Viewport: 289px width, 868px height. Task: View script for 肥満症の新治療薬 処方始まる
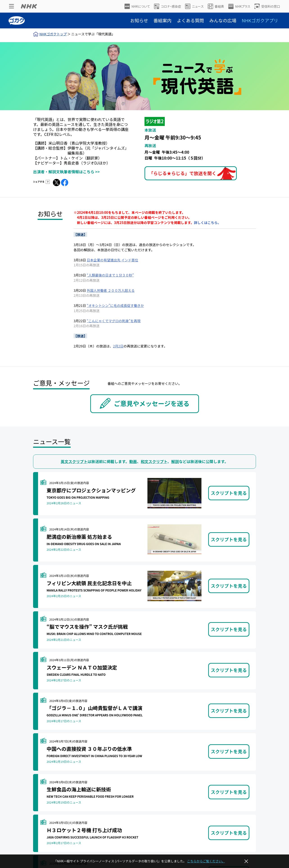(229, 539)
